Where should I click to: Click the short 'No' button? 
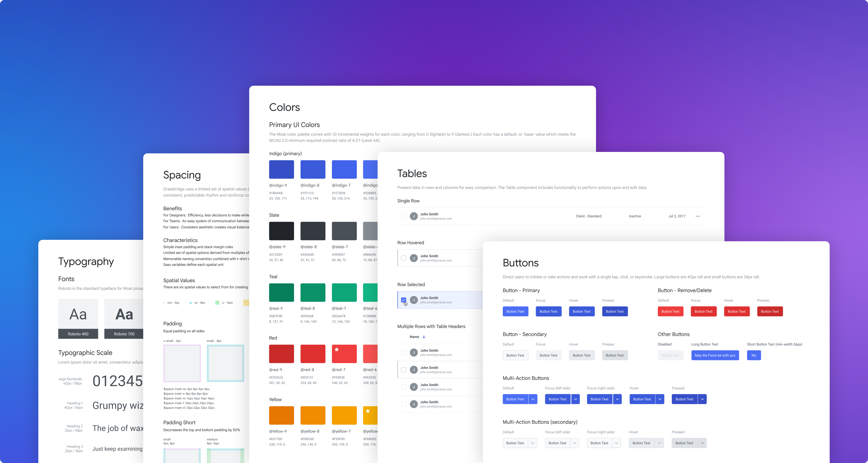tap(754, 356)
